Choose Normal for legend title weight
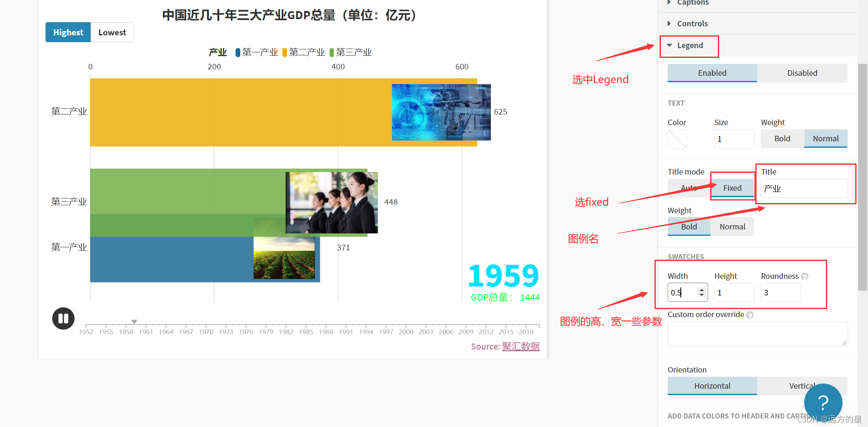The width and height of the screenshot is (868, 427). coord(732,226)
